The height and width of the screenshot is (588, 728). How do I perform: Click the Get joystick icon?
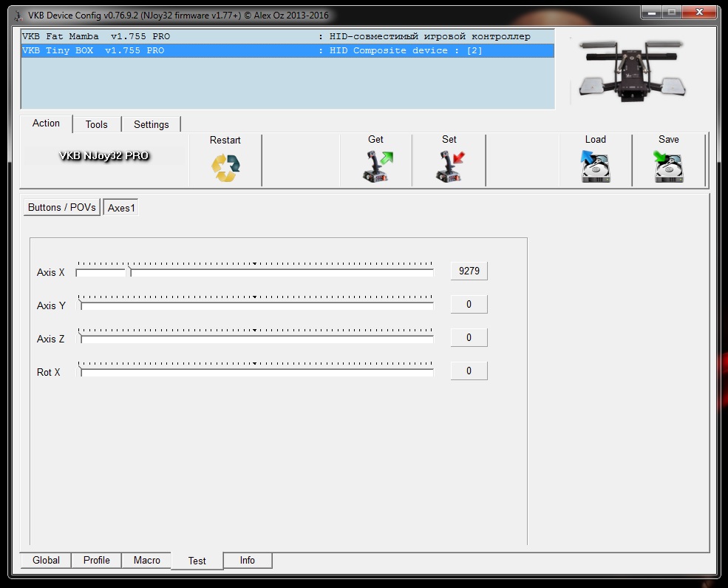(377, 167)
